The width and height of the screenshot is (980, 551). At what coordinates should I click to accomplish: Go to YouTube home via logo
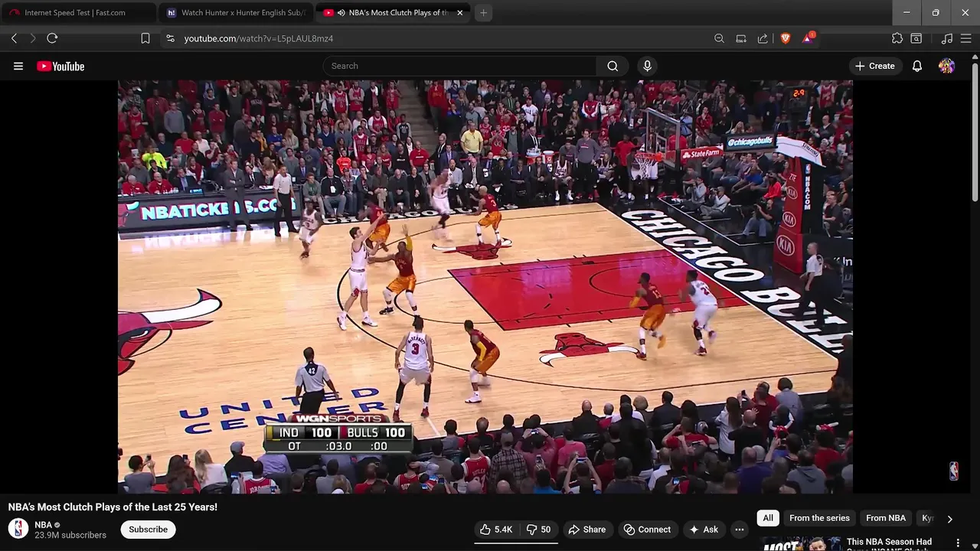point(60,66)
